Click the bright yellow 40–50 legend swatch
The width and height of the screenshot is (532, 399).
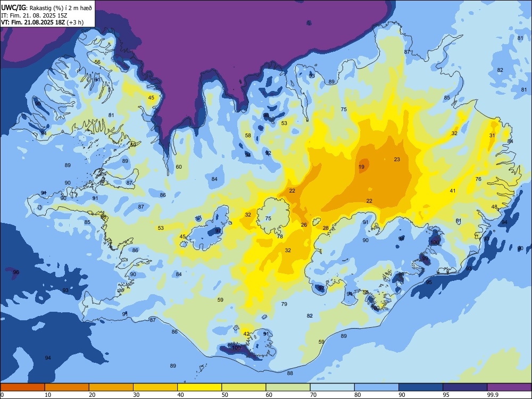199,387
